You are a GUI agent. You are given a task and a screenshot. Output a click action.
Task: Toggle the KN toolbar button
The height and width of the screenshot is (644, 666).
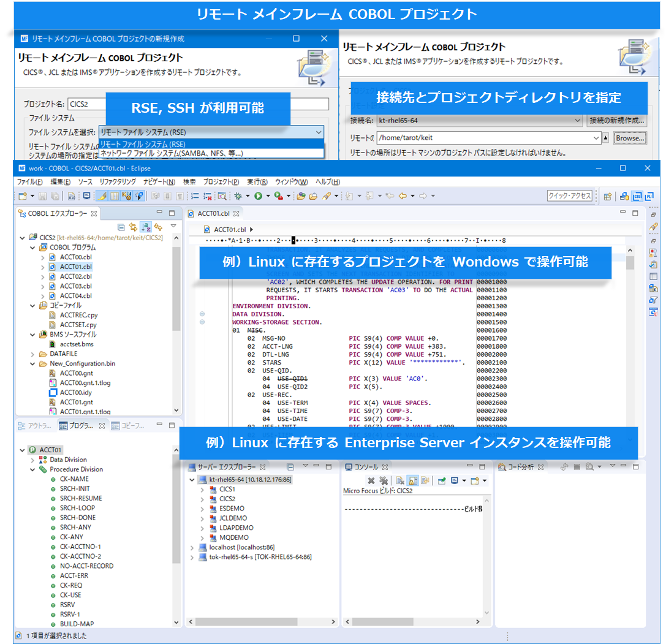pyautogui.click(x=127, y=196)
